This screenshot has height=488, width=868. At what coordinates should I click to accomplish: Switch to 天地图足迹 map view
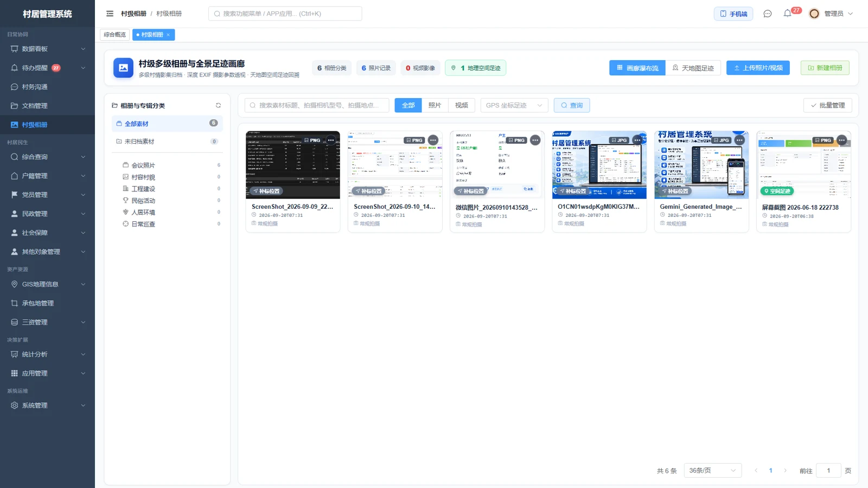pyautogui.click(x=693, y=68)
